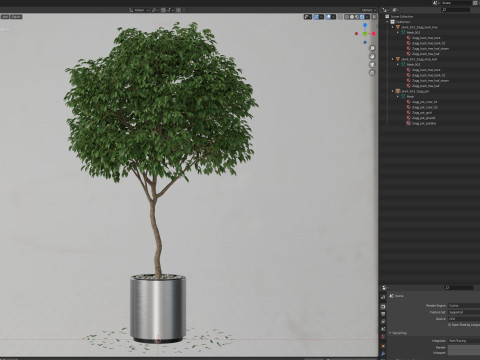Open the orange Object properties tab
Viewport: 480px width, 360px height.
383,346
